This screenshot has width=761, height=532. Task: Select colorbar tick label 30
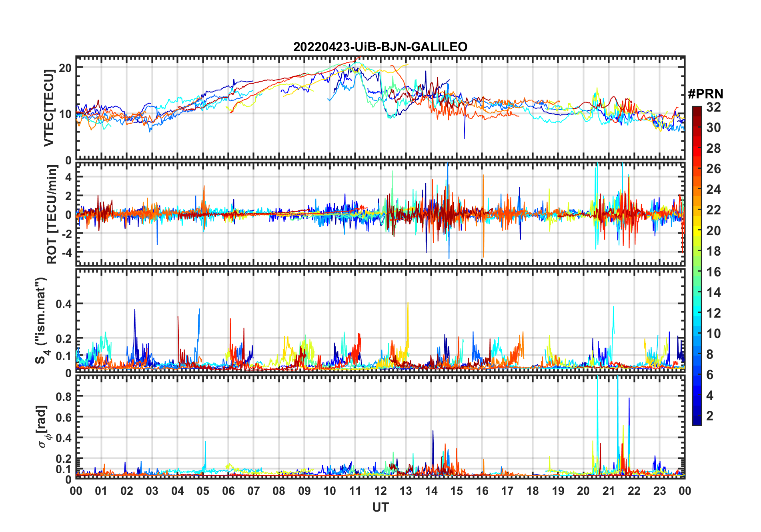tap(713, 128)
